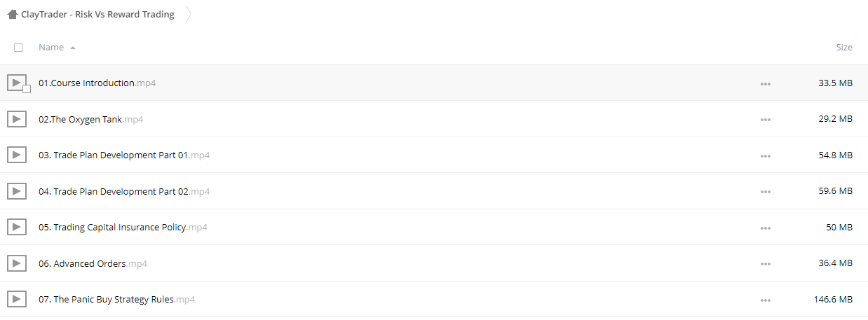This screenshot has height=320, width=868.
Task: Toggle the select-all checkbox in the header
Action: coord(18,48)
